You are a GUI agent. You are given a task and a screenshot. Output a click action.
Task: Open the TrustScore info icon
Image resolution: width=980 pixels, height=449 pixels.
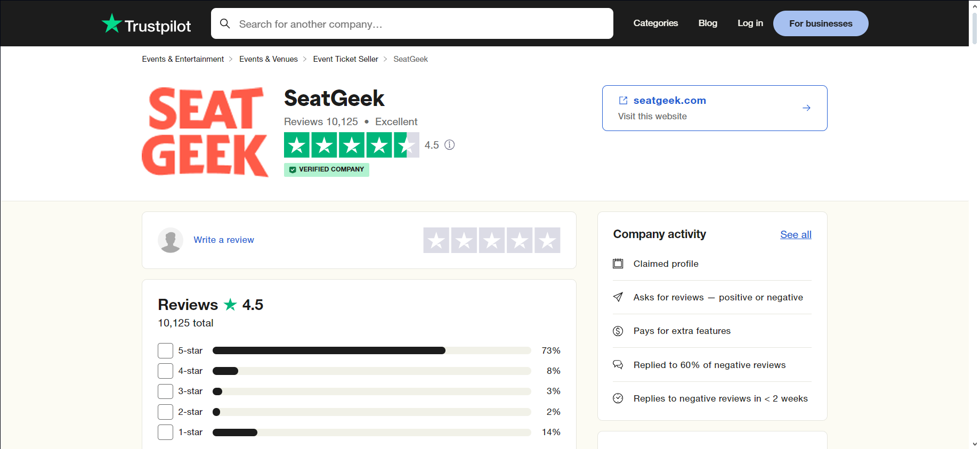(450, 145)
